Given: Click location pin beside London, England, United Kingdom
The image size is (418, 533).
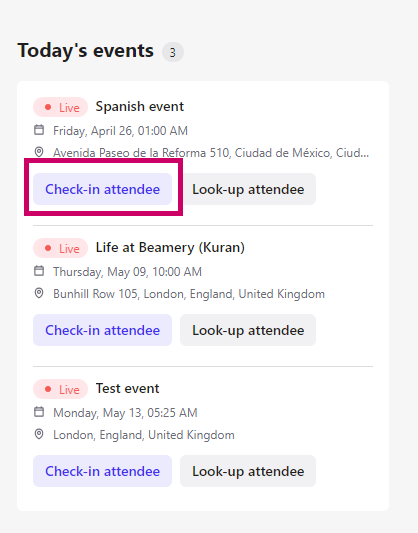Looking at the screenshot, I should pos(39,434).
